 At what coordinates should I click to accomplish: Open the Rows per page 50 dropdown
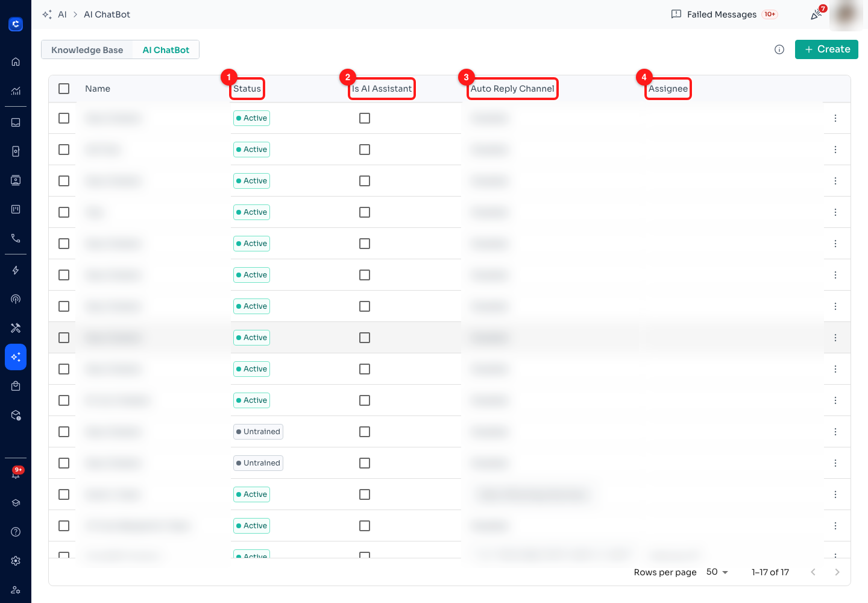[x=717, y=572]
